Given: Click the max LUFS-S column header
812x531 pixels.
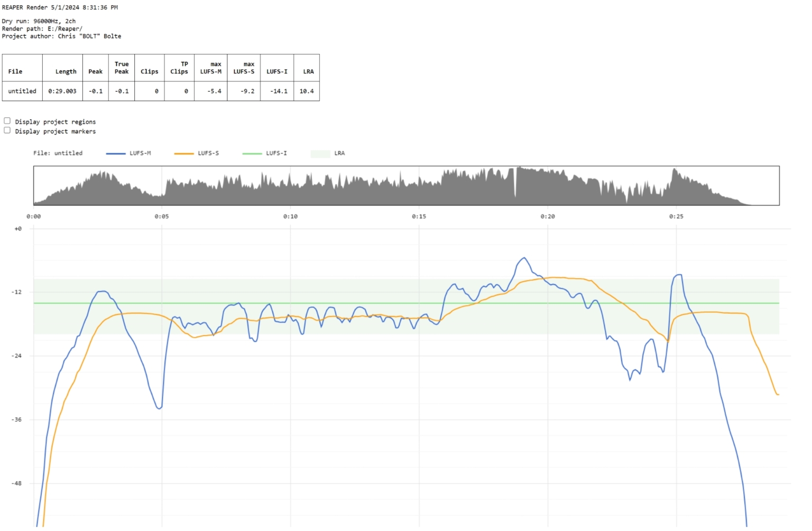Looking at the screenshot, I should point(244,68).
